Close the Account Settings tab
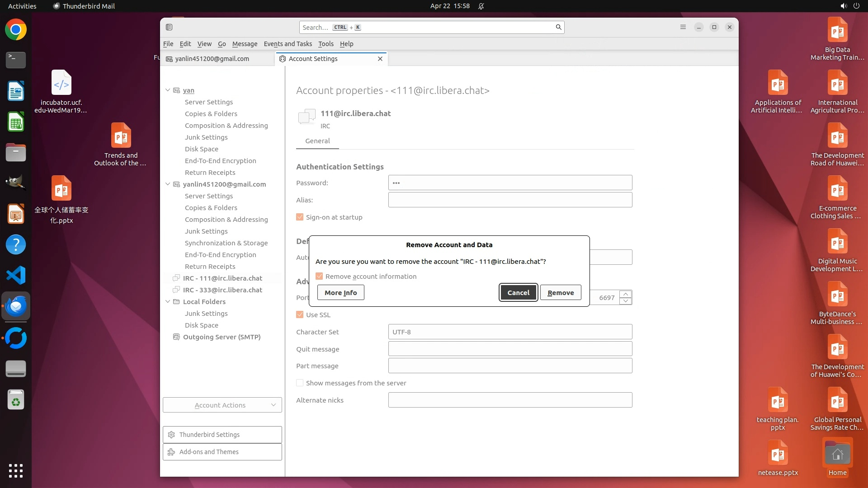 [380, 59]
